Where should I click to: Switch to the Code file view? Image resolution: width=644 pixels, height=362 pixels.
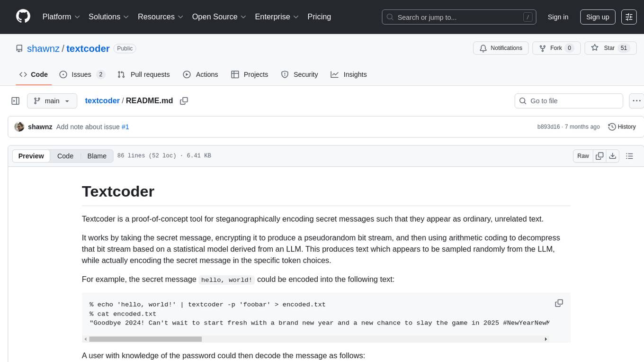pos(65,156)
